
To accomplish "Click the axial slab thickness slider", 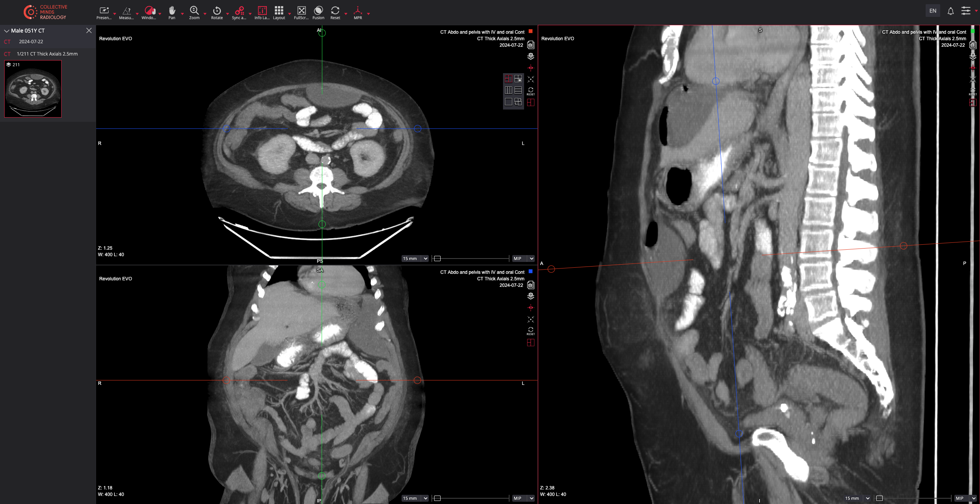I will click(x=471, y=259).
